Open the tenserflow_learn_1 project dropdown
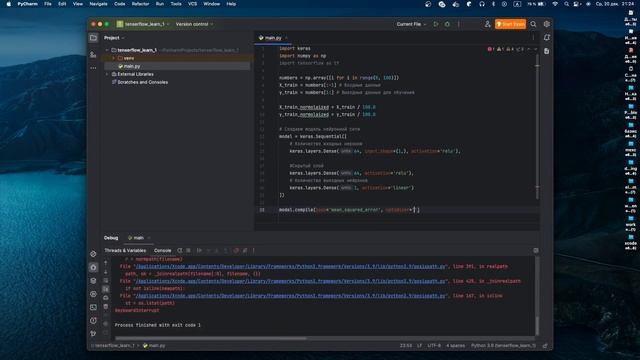Image resolution: width=640 pixels, height=360 pixels. tap(143, 24)
